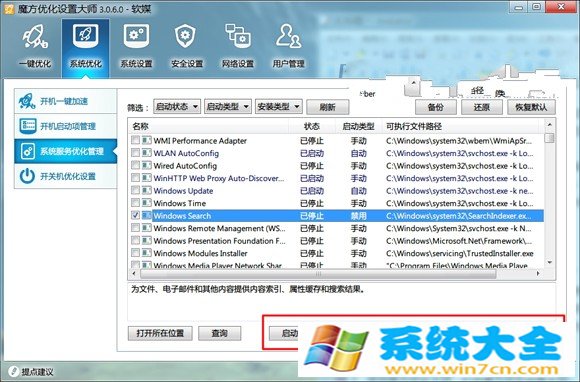The height and width of the screenshot is (382, 580).
Task: Click service icon beside Windows Modules Installer
Action: [146, 253]
